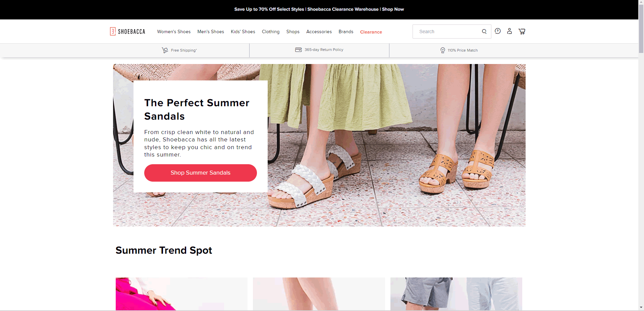
Task: Click the page scrollbar down arrow
Action: 641,307
